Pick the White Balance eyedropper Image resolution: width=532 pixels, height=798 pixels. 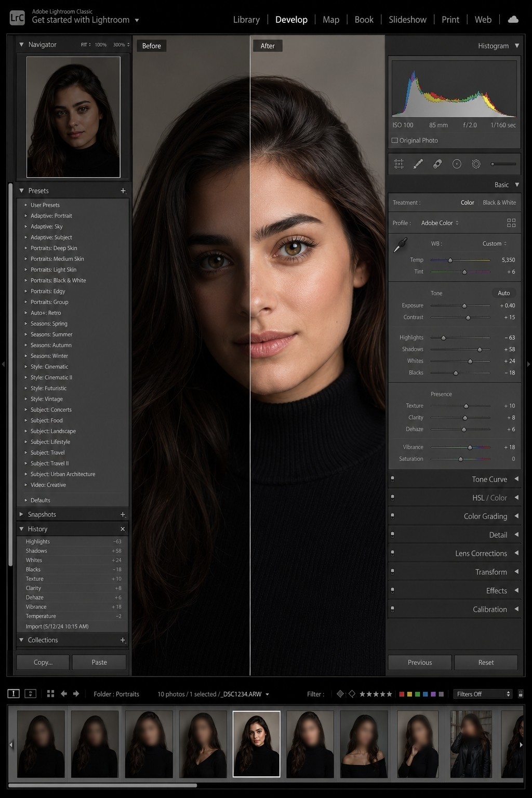click(401, 245)
